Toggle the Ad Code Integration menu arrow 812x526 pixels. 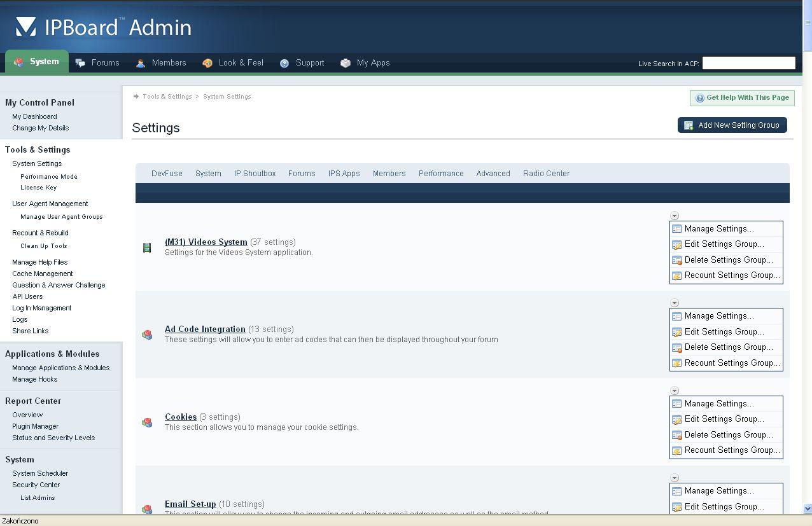(x=675, y=303)
